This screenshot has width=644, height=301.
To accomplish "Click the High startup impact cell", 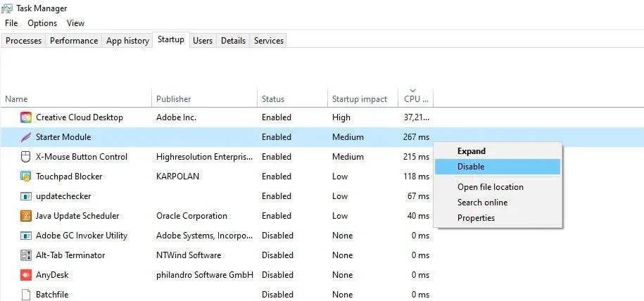I will click(x=341, y=117).
